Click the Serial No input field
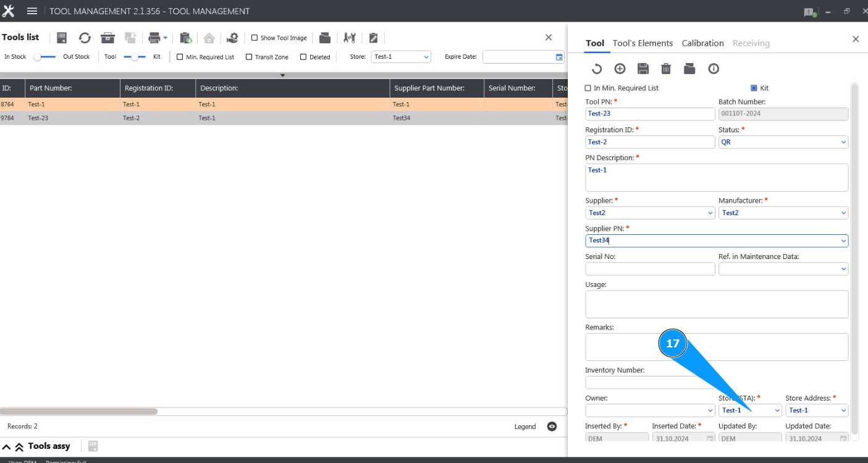The width and height of the screenshot is (868, 463). click(x=649, y=269)
